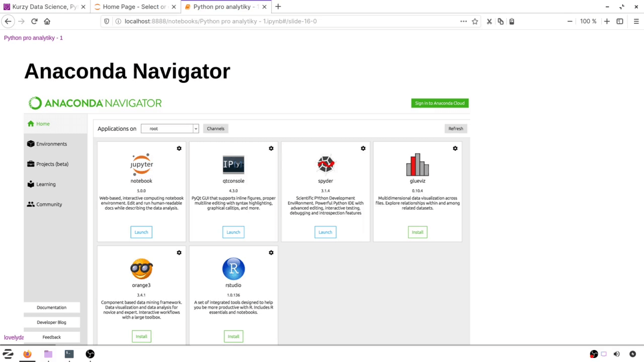
Task: Click the Documentation button
Action: (x=52, y=307)
